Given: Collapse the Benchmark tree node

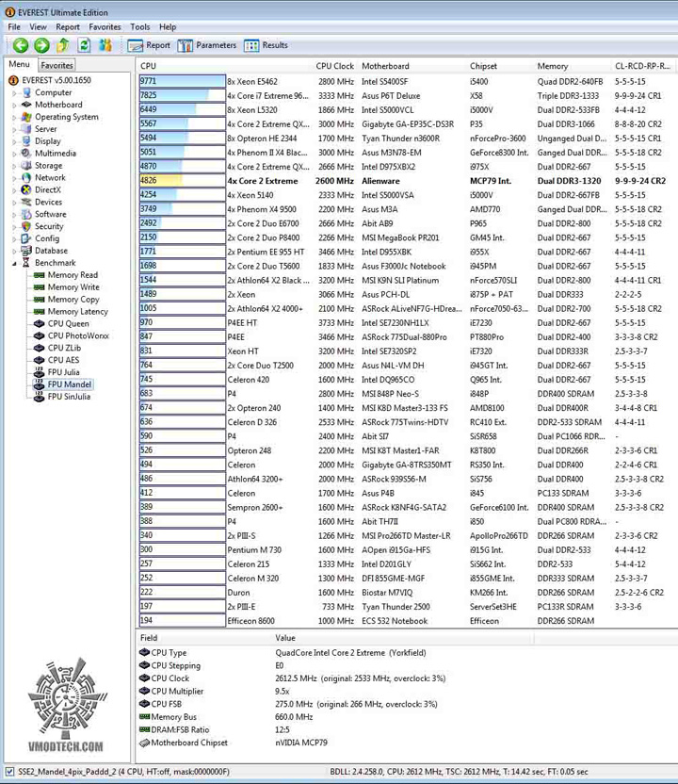Looking at the screenshot, I should pyautogui.click(x=14, y=263).
